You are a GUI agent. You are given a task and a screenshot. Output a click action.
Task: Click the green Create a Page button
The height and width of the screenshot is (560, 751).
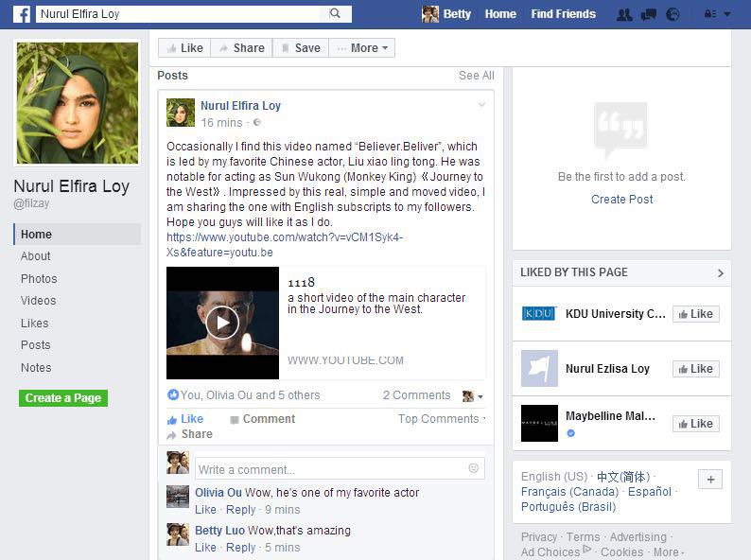63,398
